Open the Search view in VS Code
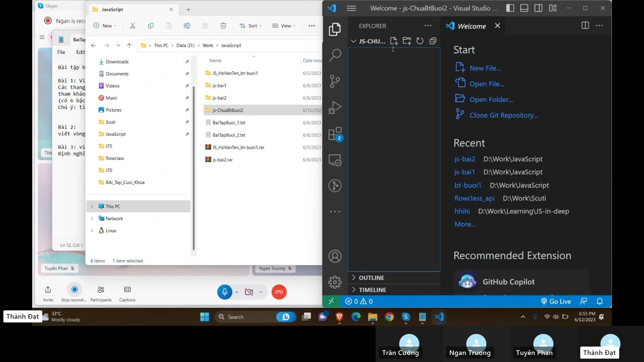This screenshot has height=362, width=644. click(335, 55)
